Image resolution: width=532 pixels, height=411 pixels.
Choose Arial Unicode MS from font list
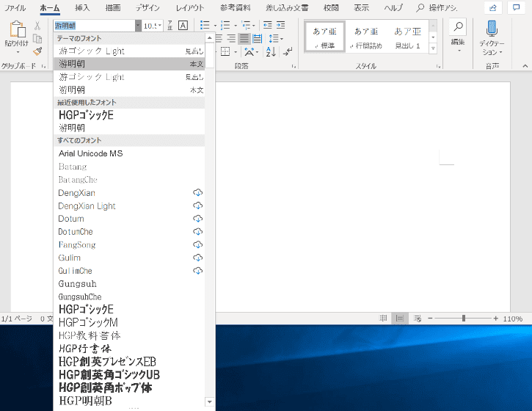(129, 153)
